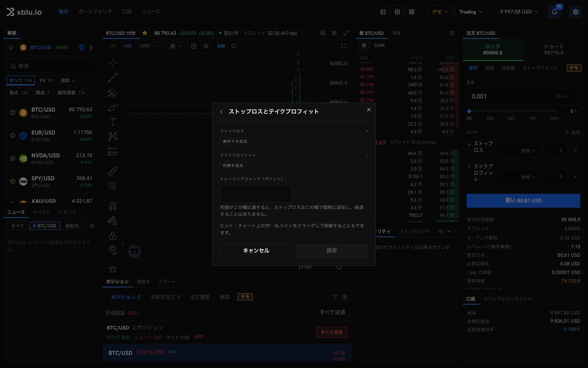Expand the timeframe dropdown after 1時間
Screen dimensions: 588x368
(x=158, y=46)
